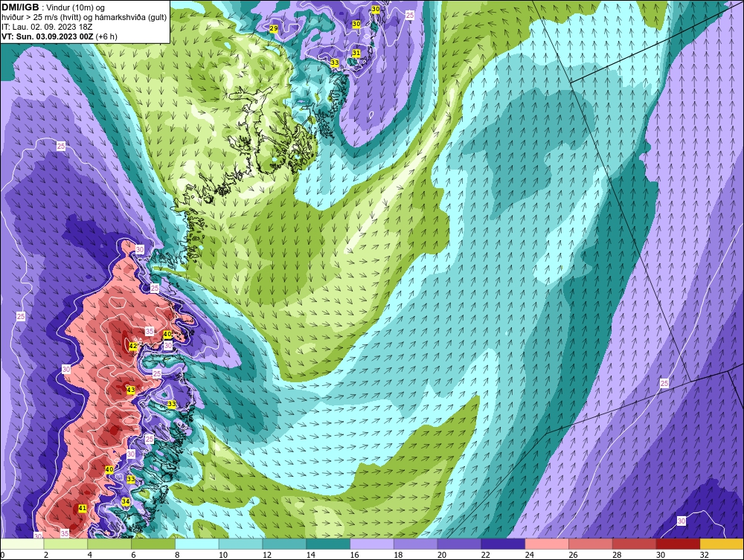Select the orange legend swatch above 32 m/s

click(x=721, y=544)
